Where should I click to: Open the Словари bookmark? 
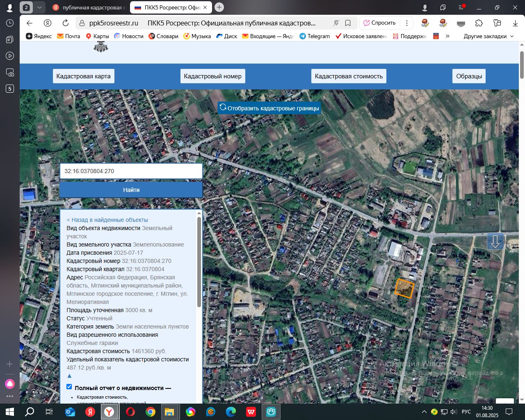click(163, 36)
